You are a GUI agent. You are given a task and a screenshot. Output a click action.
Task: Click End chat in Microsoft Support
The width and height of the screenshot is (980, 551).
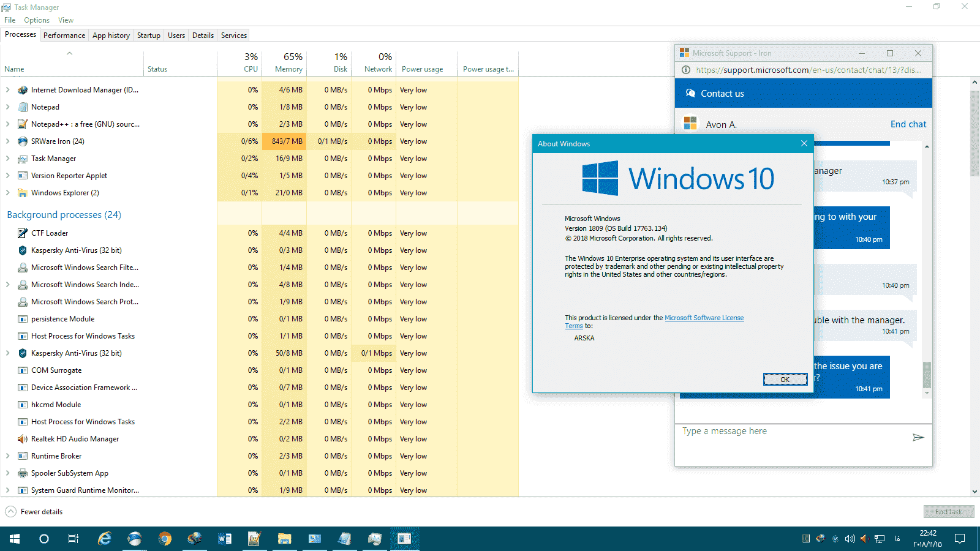pos(908,124)
